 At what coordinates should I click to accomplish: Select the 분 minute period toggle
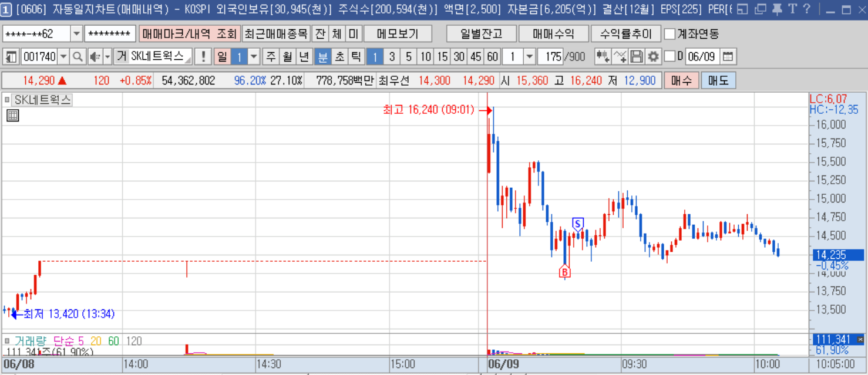click(323, 57)
